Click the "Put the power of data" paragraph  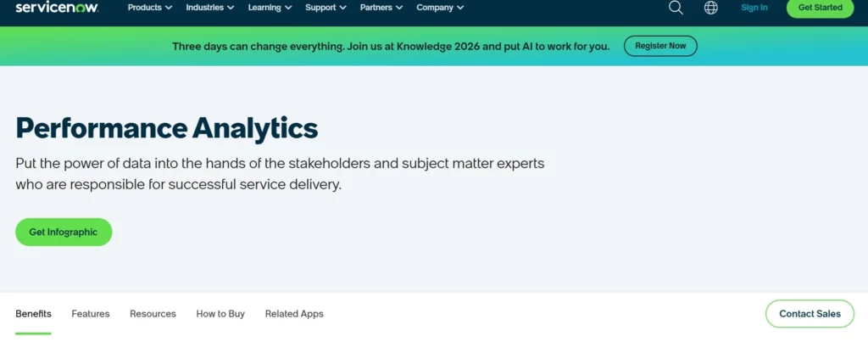(280, 174)
